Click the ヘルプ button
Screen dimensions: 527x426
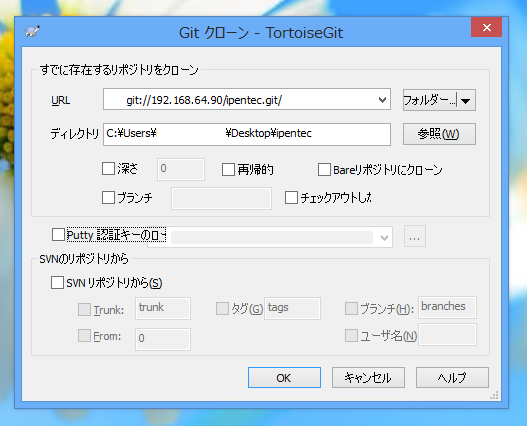coord(452,378)
